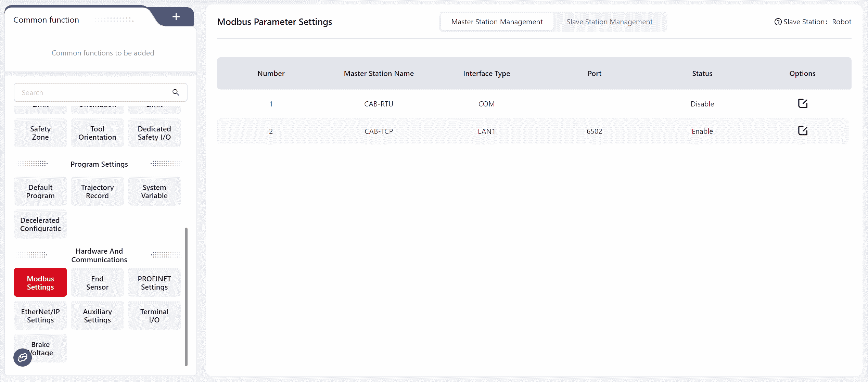Click the edit icon for CAB-RTU row
Screen dimensions: 868x382
click(802, 103)
